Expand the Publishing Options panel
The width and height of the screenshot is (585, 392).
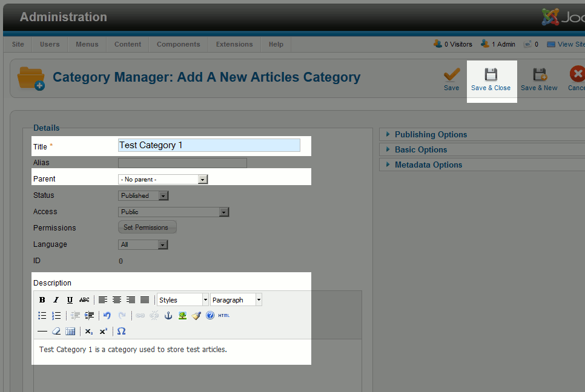(x=431, y=134)
